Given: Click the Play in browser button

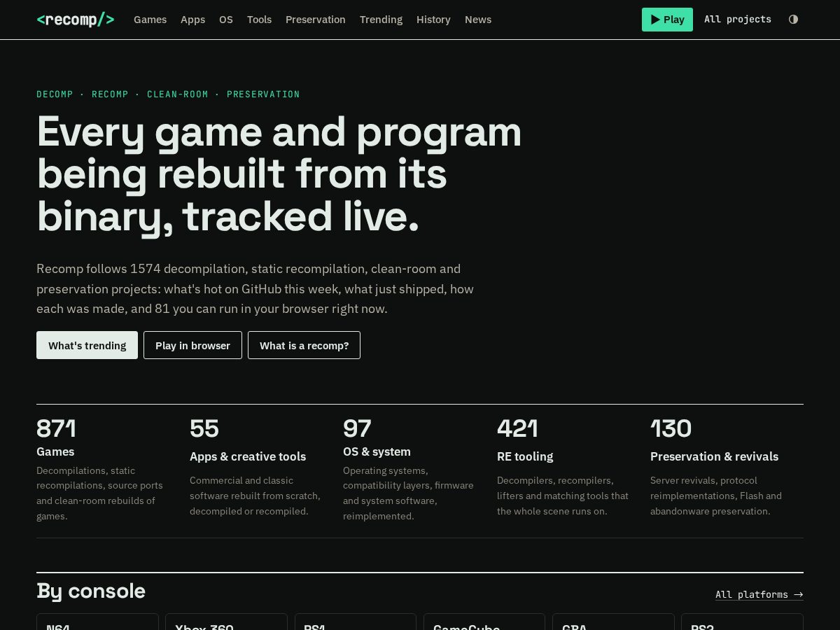Looking at the screenshot, I should 192,345.
